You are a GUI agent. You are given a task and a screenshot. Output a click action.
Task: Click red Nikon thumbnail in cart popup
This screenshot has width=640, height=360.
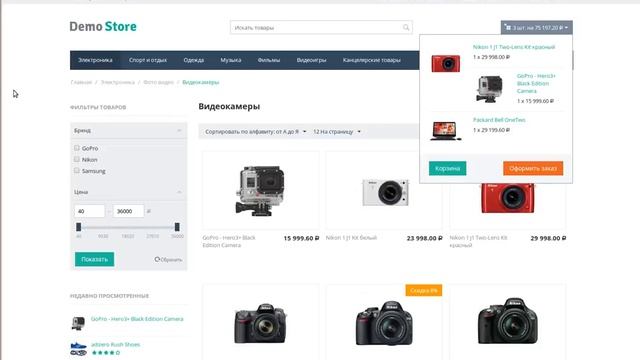446,63
